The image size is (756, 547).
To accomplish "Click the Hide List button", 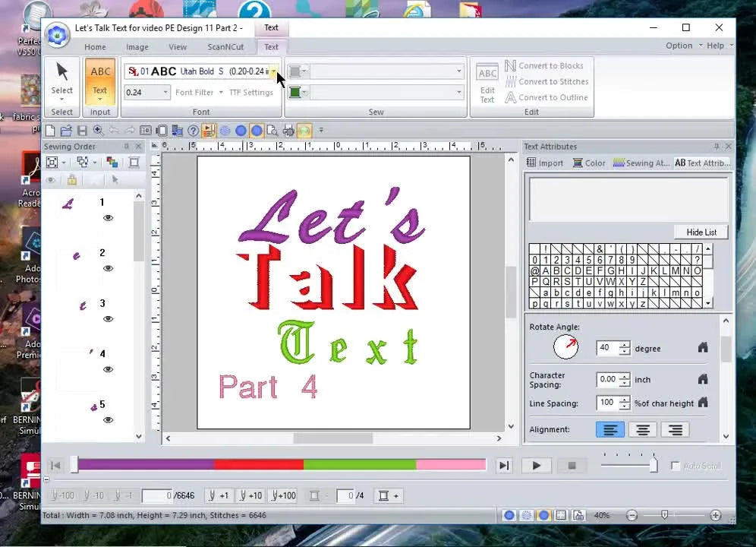I will click(700, 232).
